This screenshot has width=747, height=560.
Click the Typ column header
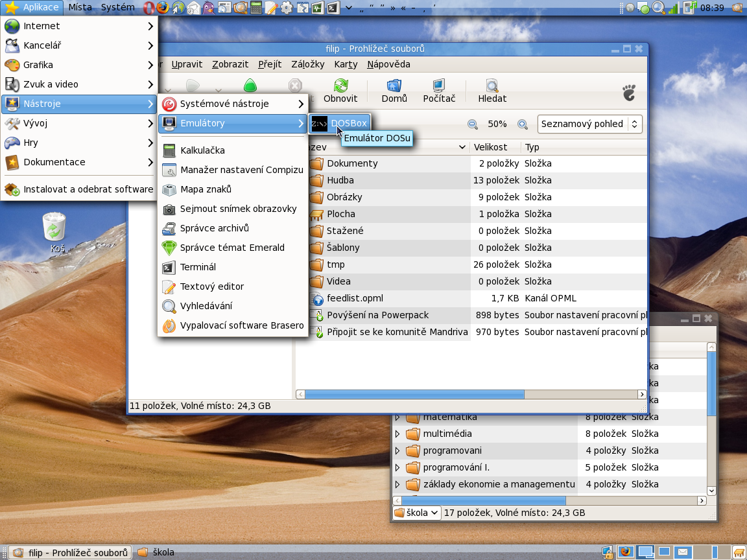[x=584, y=148]
